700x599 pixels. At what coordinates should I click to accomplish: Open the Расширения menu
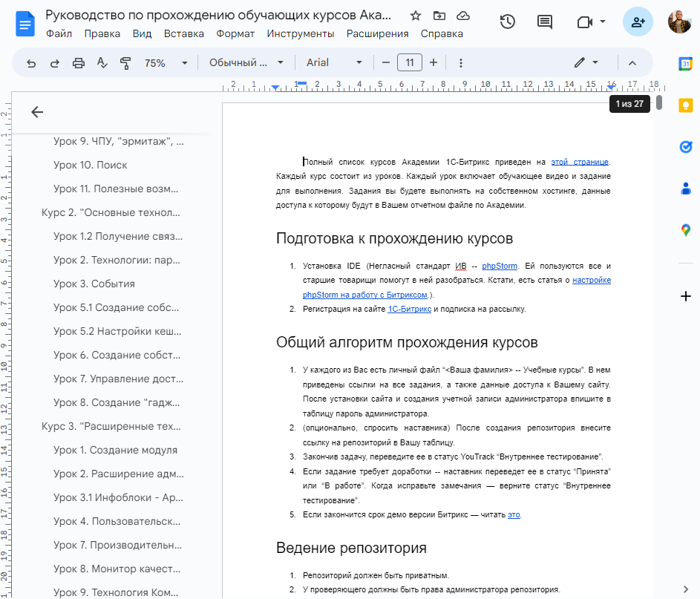click(377, 34)
